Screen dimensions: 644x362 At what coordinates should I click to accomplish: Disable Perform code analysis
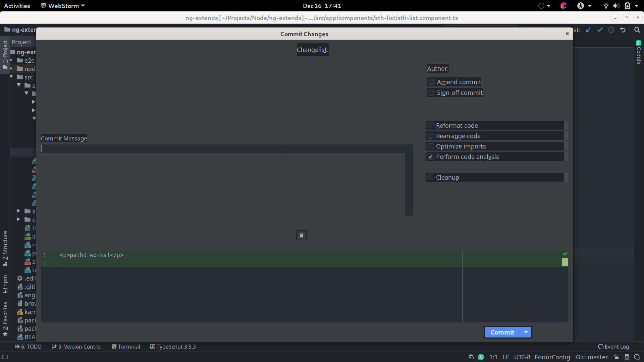pos(431,157)
